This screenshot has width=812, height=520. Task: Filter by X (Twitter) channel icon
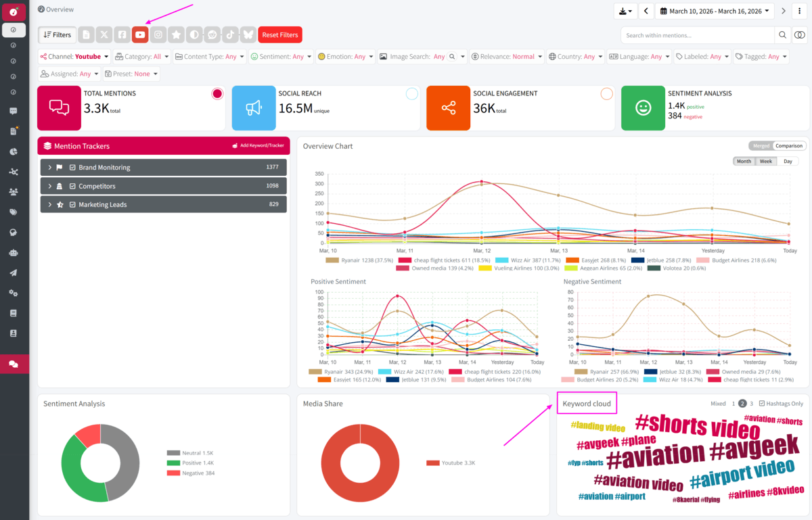(104, 34)
